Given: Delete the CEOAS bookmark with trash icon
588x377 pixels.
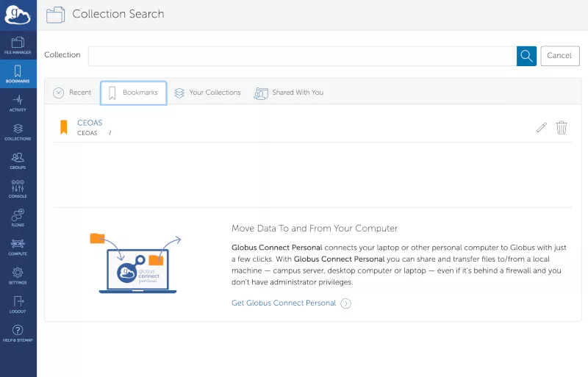Looking at the screenshot, I should tap(562, 128).
